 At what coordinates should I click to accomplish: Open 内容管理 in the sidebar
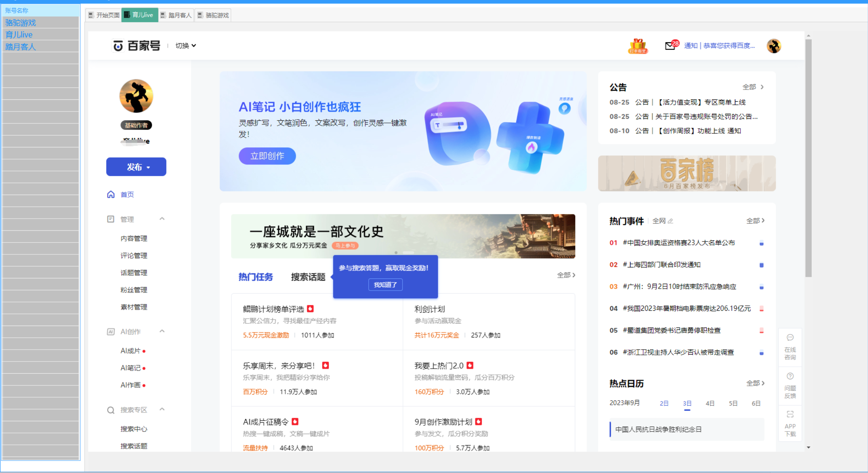tap(134, 238)
